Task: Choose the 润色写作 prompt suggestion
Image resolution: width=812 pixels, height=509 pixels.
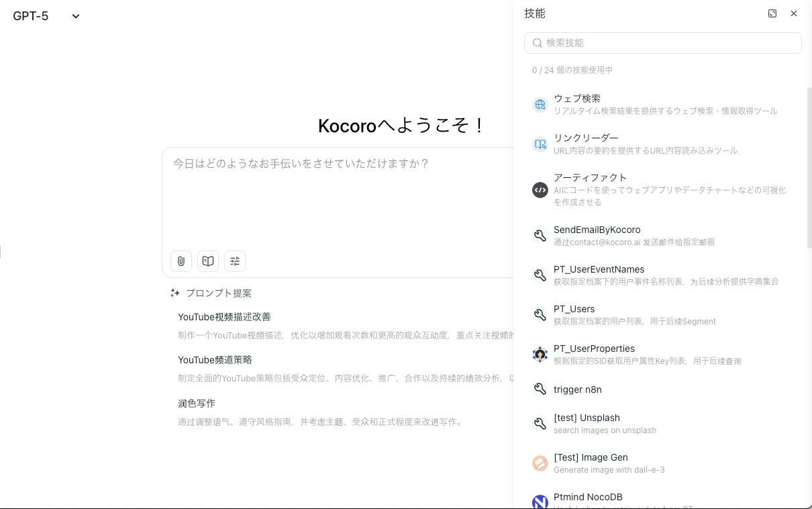Action: (x=197, y=404)
